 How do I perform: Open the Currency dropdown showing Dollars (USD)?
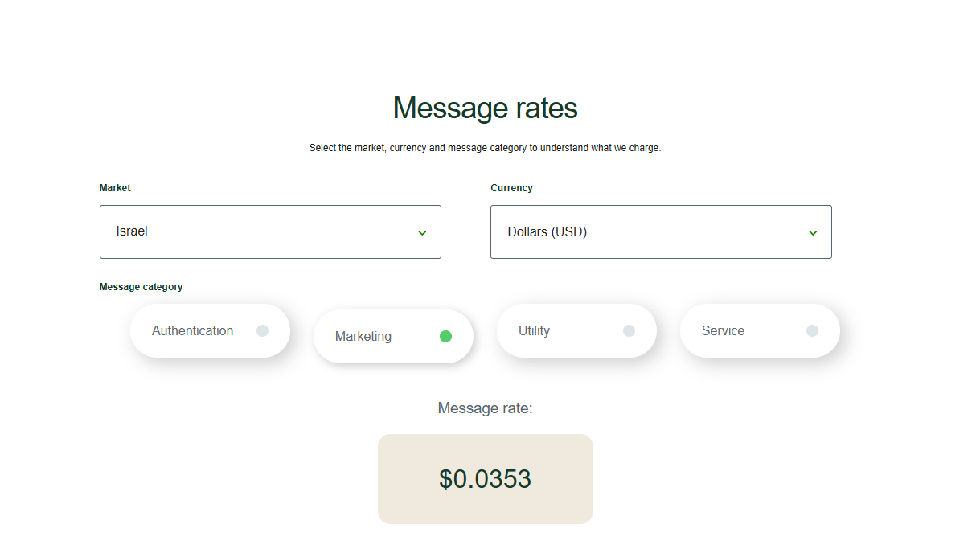point(661,231)
